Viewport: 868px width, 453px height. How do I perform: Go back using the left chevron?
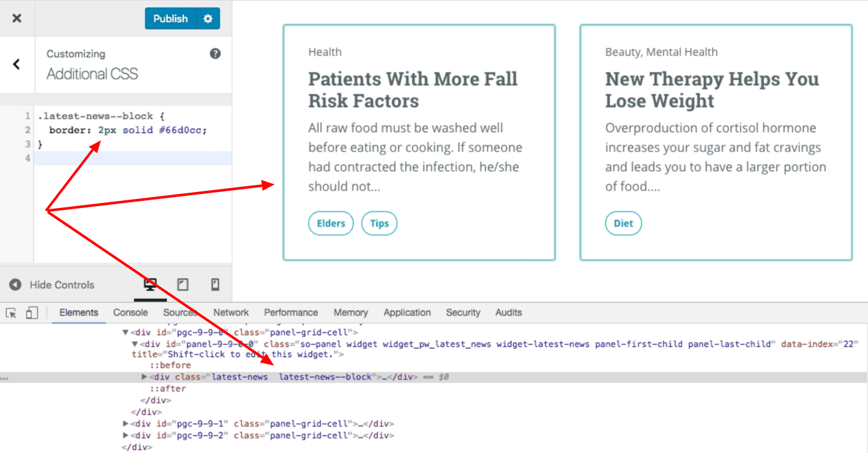coord(17,64)
